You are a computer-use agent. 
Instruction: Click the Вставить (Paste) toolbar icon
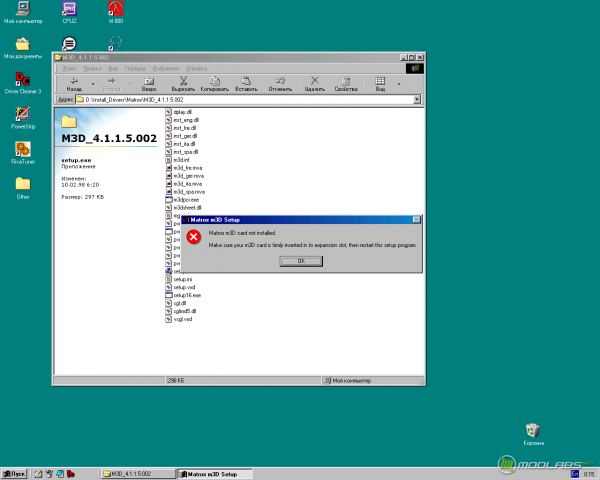(x=246, y=80)
